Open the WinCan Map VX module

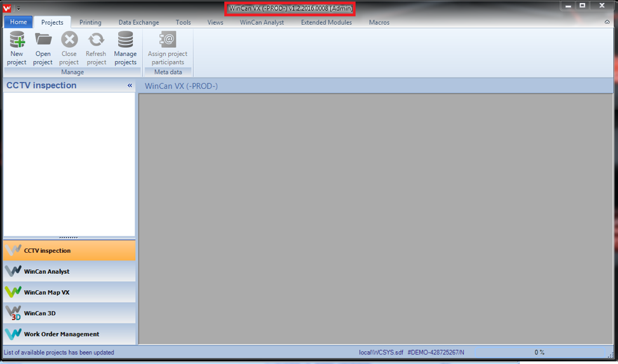69,292
